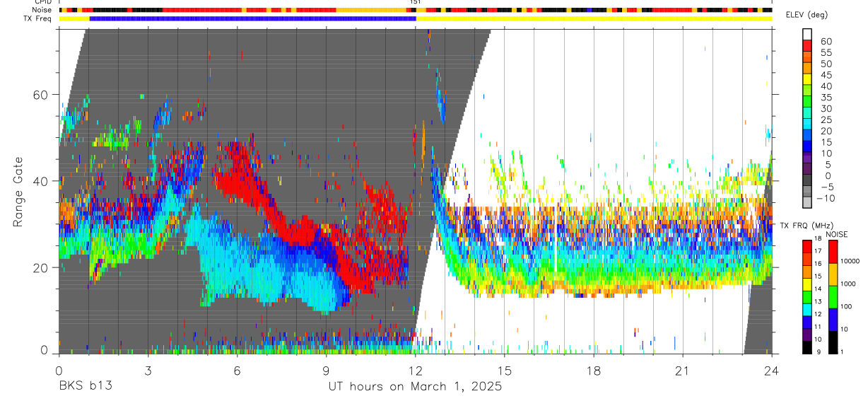Click the '0' tick on Range Gate axis
This screenshot has width=868, height=401.
[x=45, y=350]
